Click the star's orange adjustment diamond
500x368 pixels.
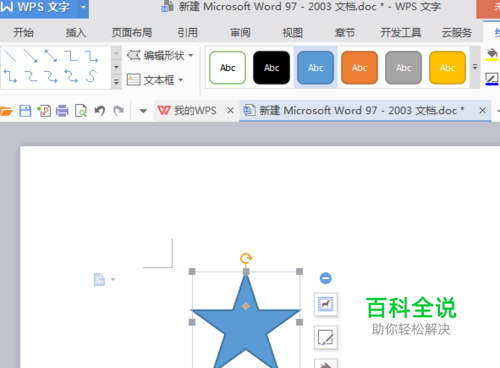coord(246,306)
